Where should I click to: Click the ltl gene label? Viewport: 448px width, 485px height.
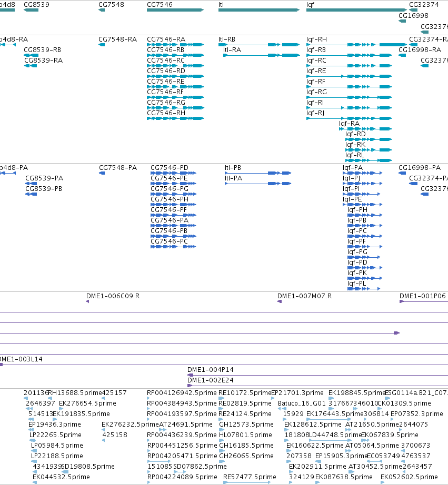click(x=221, y=5)
